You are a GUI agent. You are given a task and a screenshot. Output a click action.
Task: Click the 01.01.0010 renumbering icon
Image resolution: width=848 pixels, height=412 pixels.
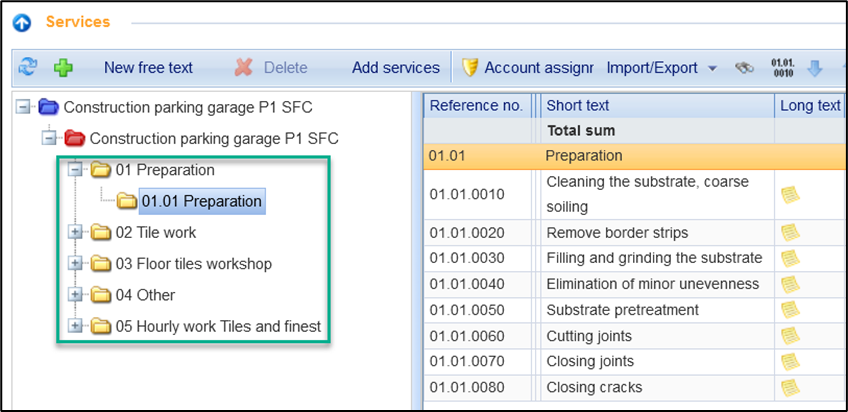[x=783, y=68]
